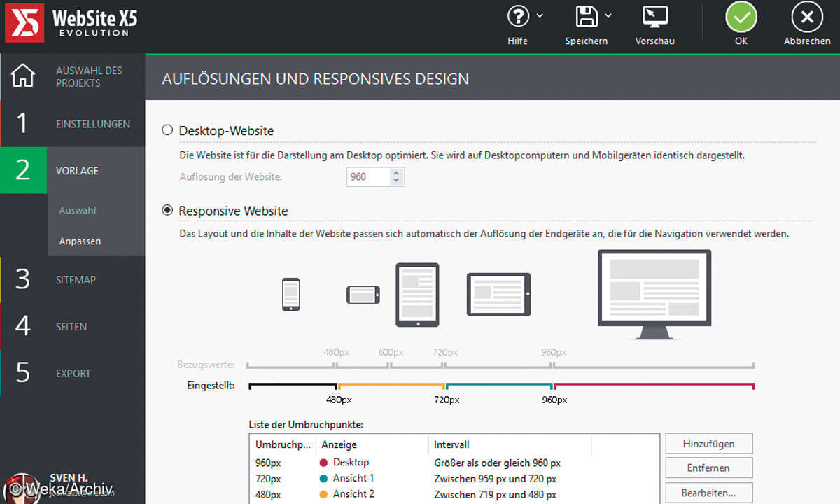The height and width of the screenshot is (504, 840).
Task: Click the red Desktop color dot
Action: 323,463
